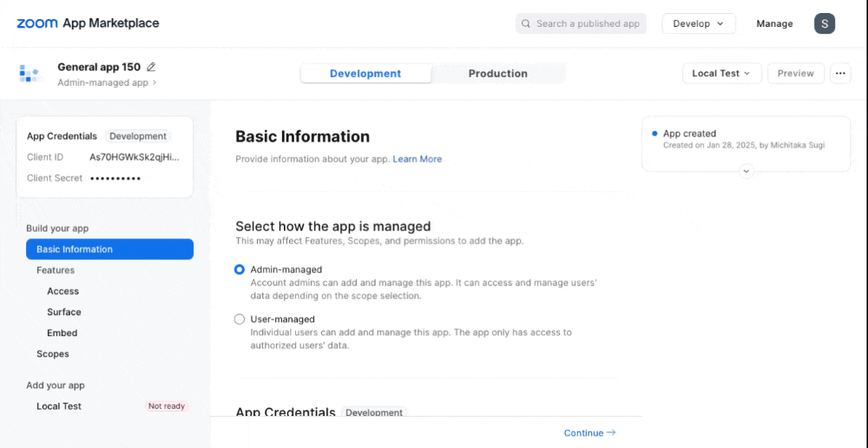
Task: Switch to the Development tab
Action: pos(365,74)
